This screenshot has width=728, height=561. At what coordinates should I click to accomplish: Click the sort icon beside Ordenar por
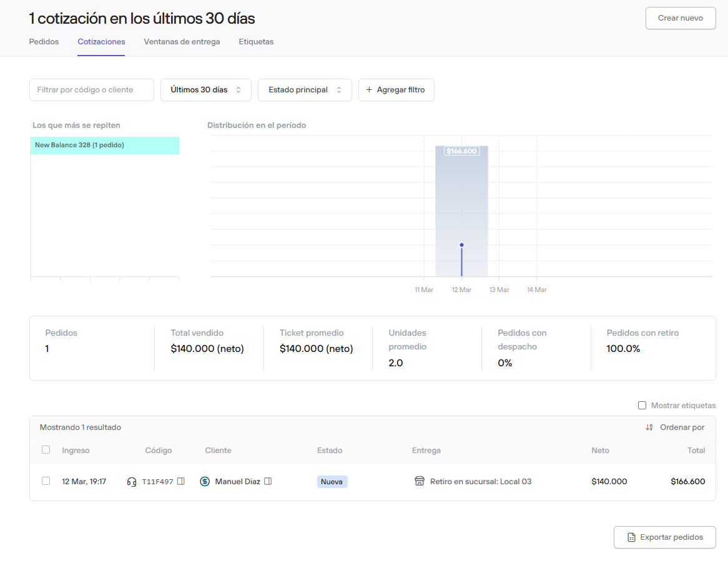tap(649, 427)
